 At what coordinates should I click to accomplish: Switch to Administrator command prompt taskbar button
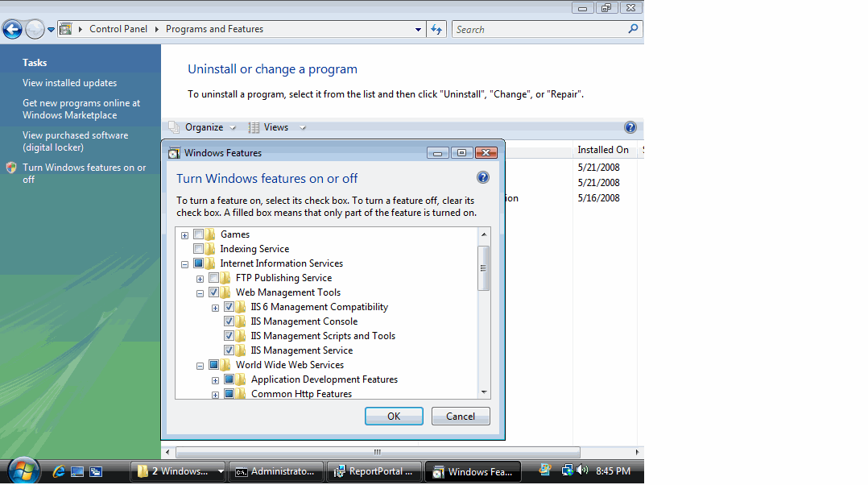pyautogui.click(x=275, y=471)
